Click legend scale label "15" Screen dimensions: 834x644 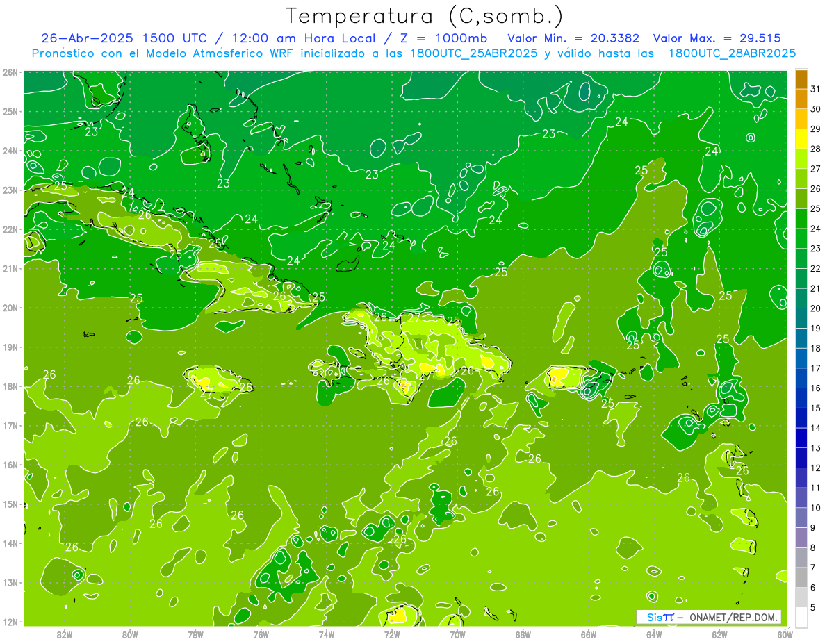click(816, 408)
